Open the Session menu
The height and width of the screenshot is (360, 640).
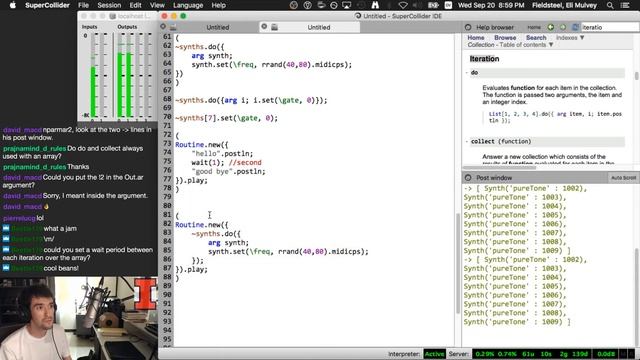[x=109, y=5]
